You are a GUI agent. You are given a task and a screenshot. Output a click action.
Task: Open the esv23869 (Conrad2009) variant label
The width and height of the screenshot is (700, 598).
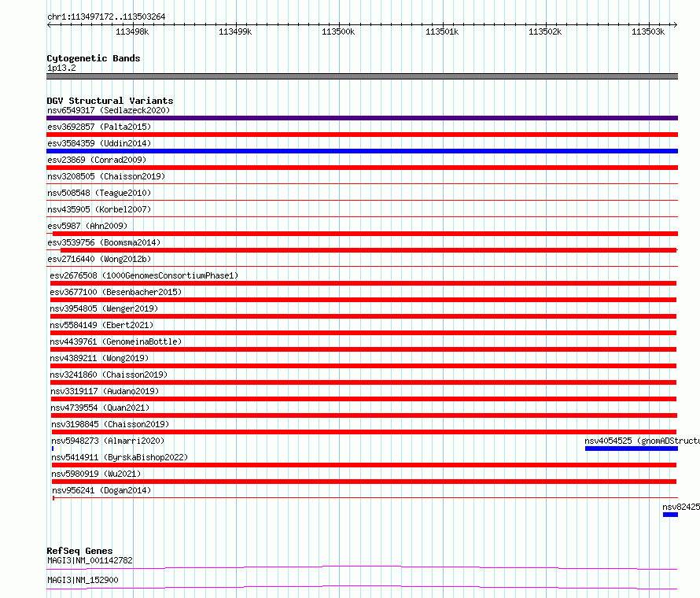click(97, 160)
